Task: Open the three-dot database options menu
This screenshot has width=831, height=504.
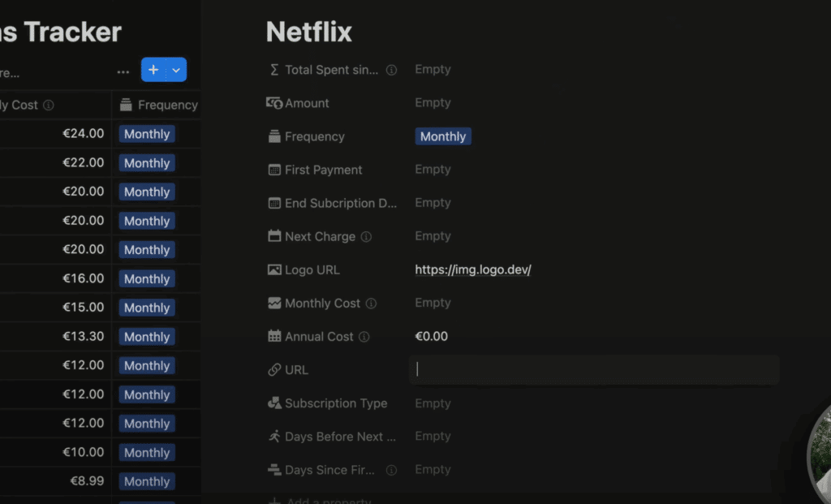Action: tap(123, 71)
